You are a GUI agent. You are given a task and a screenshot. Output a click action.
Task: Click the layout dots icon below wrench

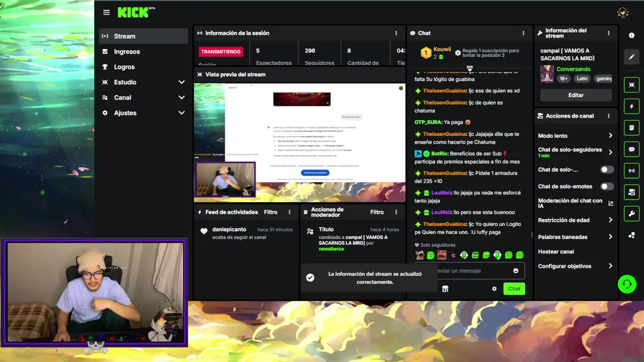[x=632, y=235]
